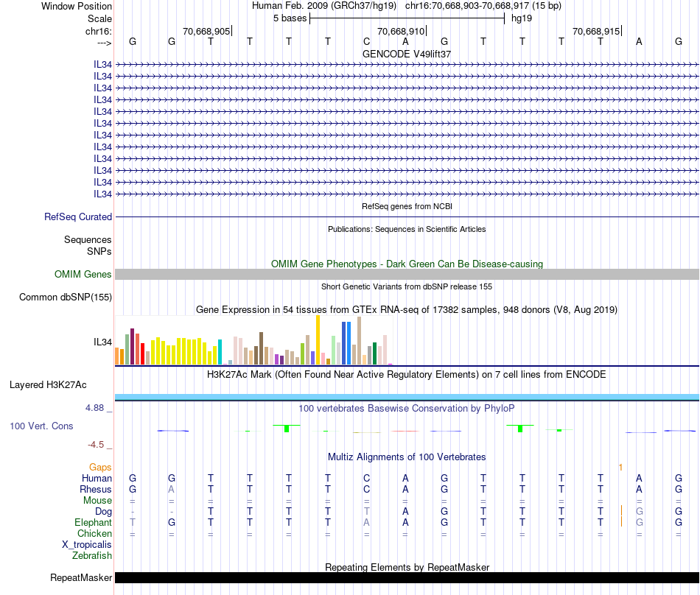Open the RepeatMasker track label
Screen dimensions: 700x595
click(x=81, y=577)
